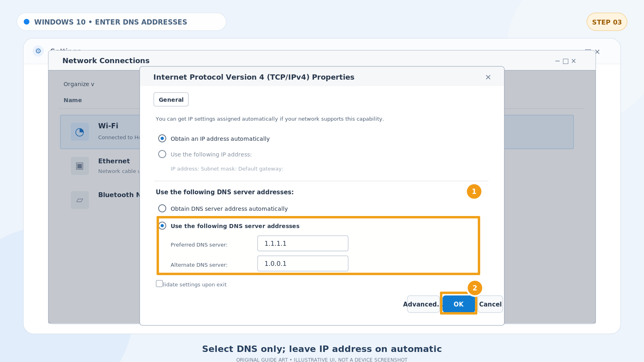
Task: Toggle the validate settings upon exit checkbox
Action: (159, 284)
